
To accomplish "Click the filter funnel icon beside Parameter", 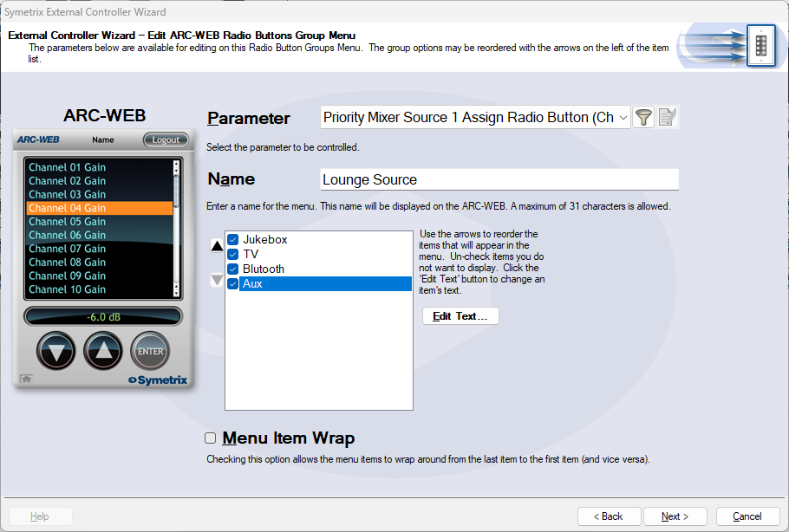I will 643,118.
